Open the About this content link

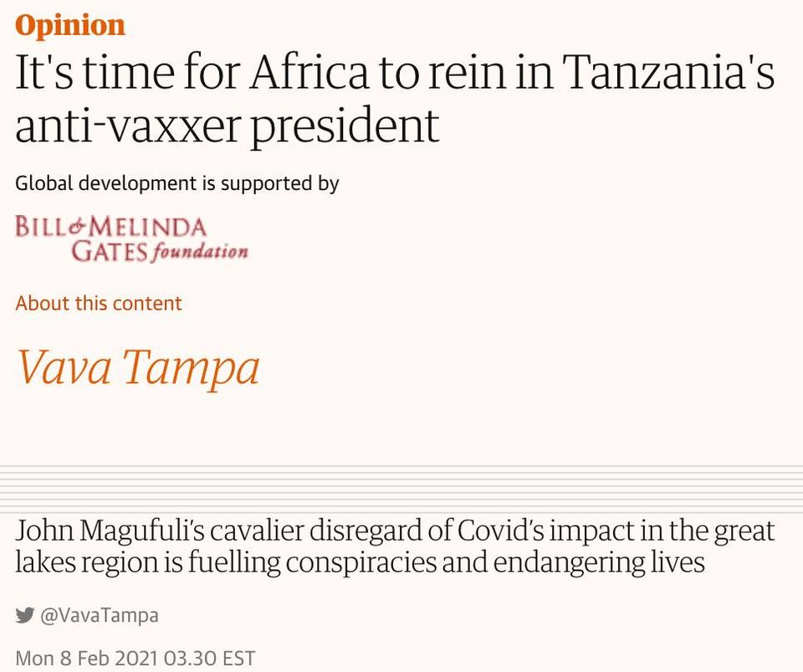(99, 303)
